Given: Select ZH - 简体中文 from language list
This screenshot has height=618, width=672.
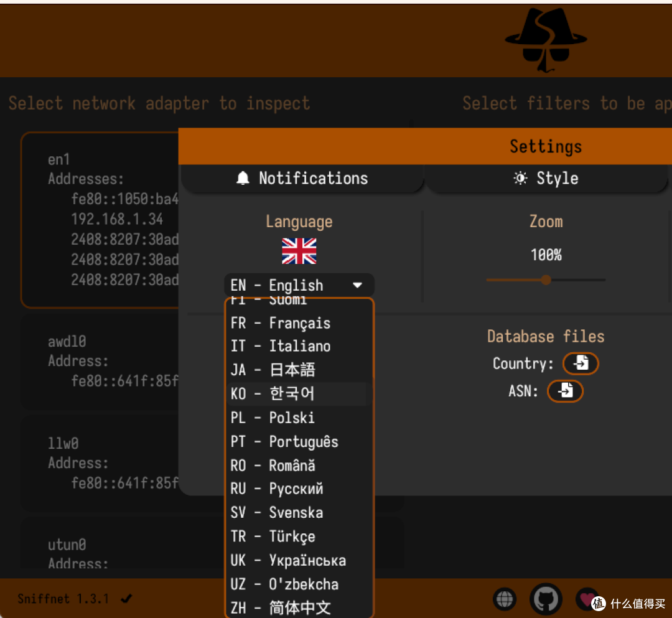Looking at the screenshot, I should tap(299, 607).
